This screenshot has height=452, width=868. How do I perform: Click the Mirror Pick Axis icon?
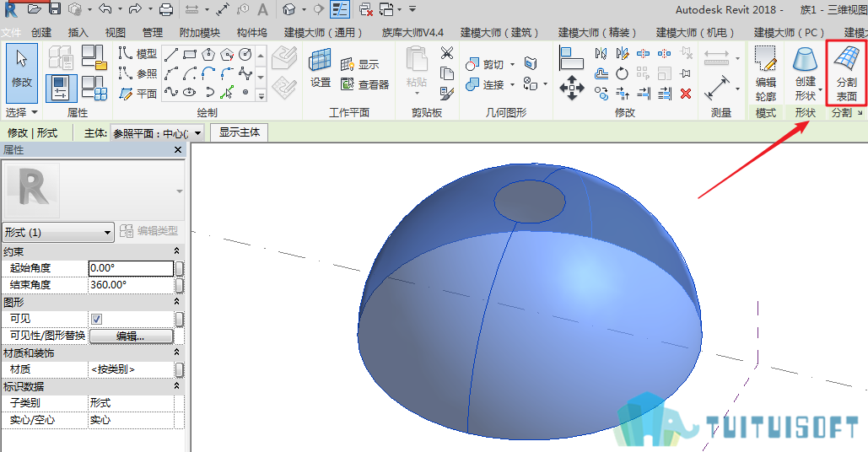tap(601, 54)
